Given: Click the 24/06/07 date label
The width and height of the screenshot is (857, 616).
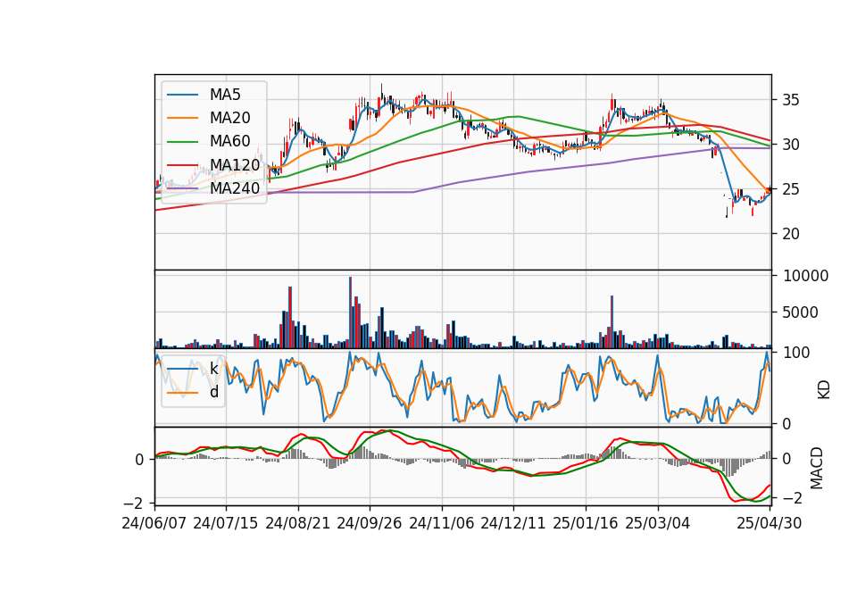Looking at the screenshot, I should pyautogui.click(x=154, y=523).
